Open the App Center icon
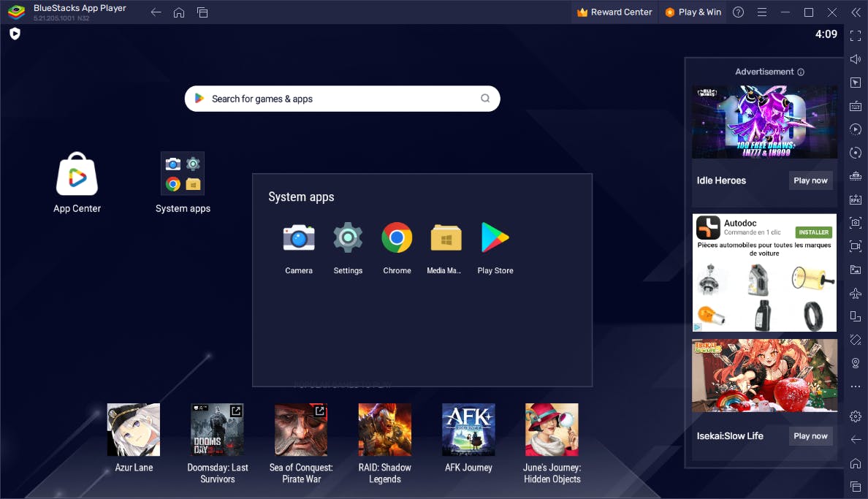Viewport: 868px width, 499px height. point(77,175)
